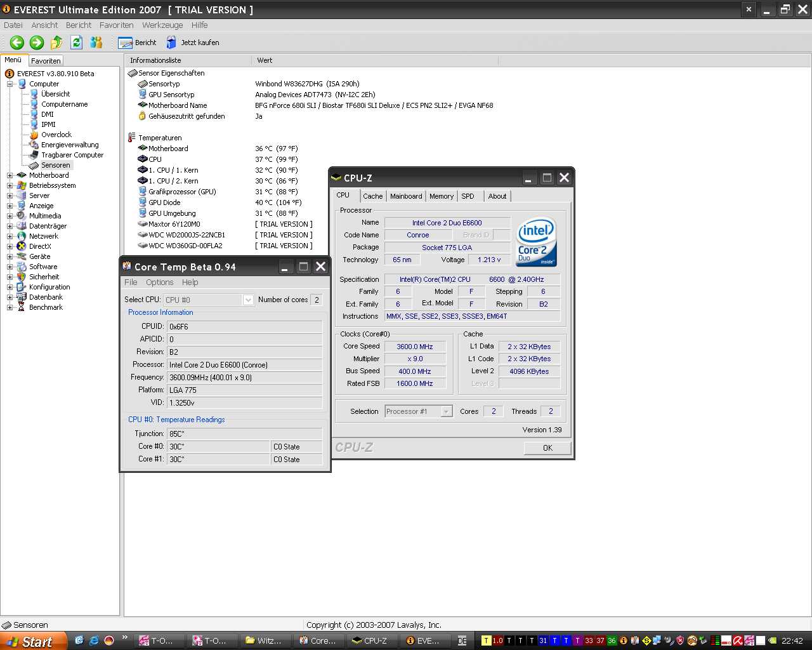This screenshot has width=812, height=650.
Task: Click the Refresh icon in the EVEREST toolbar
Action: pos(77,43)
